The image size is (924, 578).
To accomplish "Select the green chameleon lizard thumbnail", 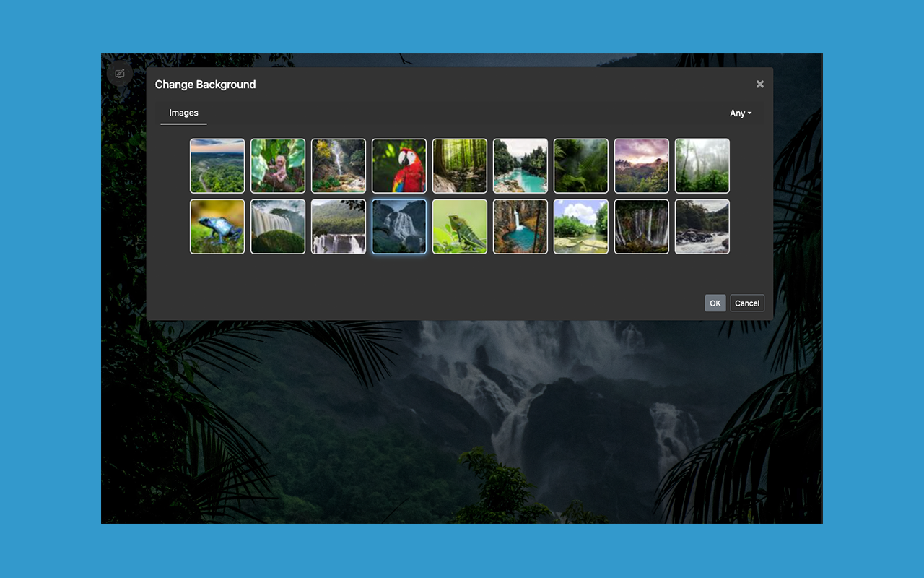I will point(460,227).
